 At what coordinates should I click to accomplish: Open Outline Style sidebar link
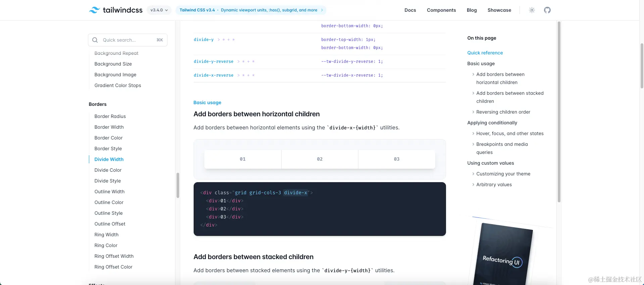point(109,213)
